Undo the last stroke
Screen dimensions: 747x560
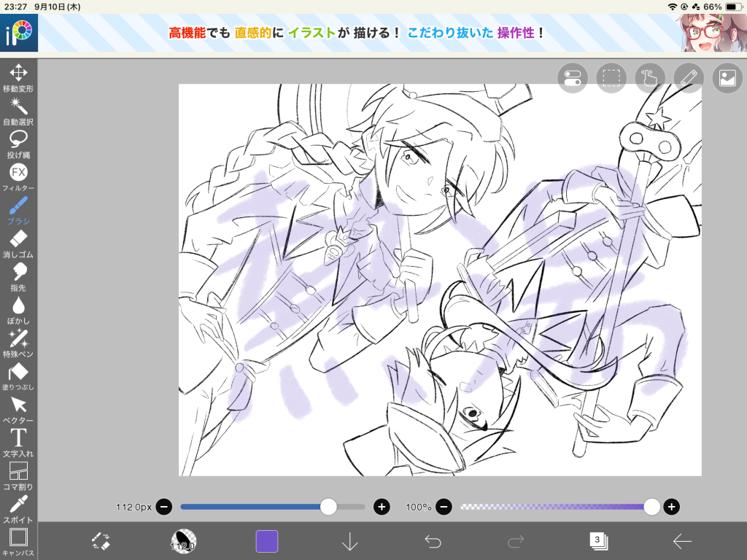coord(433,542)
